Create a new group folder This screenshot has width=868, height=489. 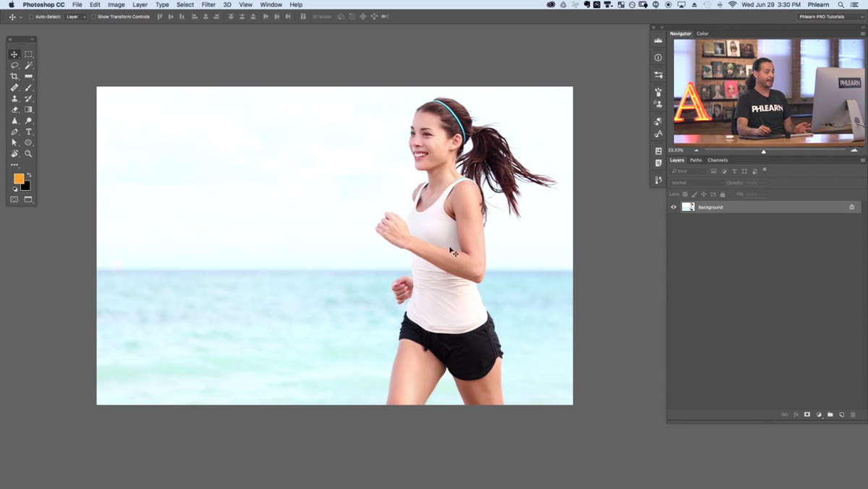pos(830,414)
